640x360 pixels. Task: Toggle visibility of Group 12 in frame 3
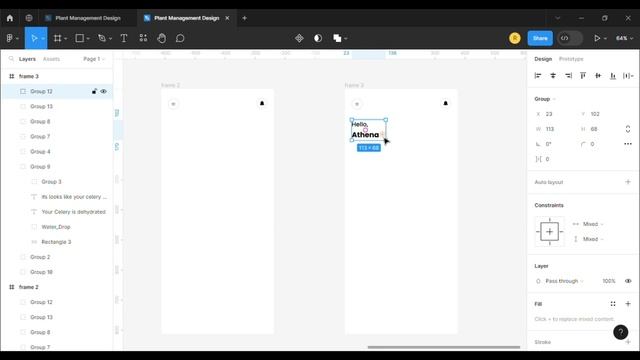[104, 91]
